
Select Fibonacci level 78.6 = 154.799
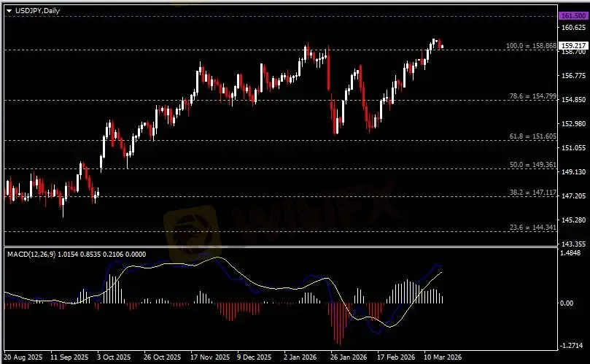point(533,96)
